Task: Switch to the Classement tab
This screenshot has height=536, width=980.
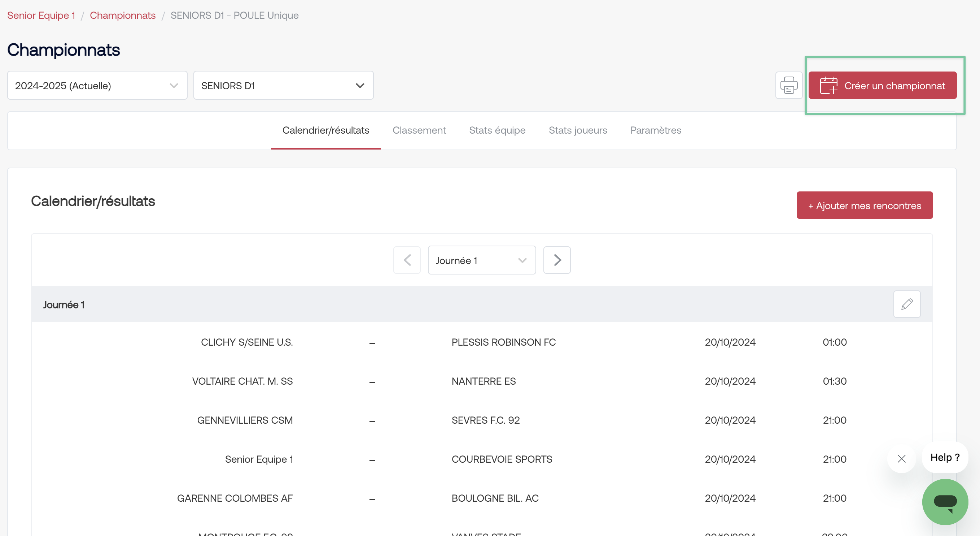Action: [x=419, y=130]
